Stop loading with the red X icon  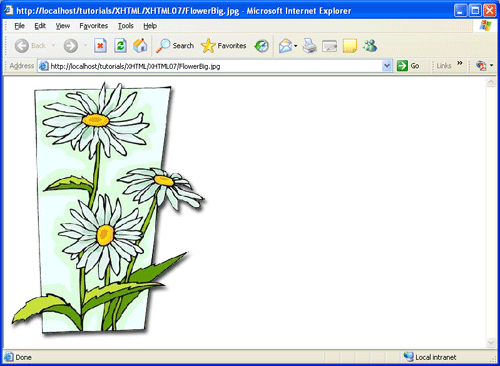click(x=100, y=46)
